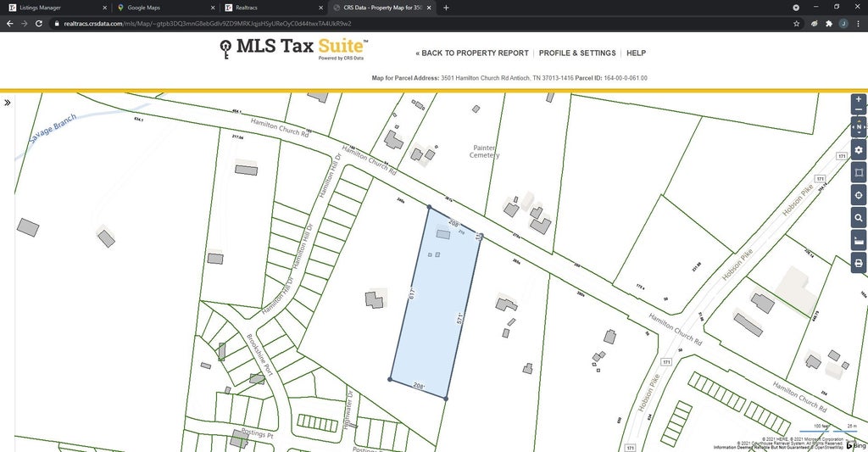Go back to property report

[472, 53]
